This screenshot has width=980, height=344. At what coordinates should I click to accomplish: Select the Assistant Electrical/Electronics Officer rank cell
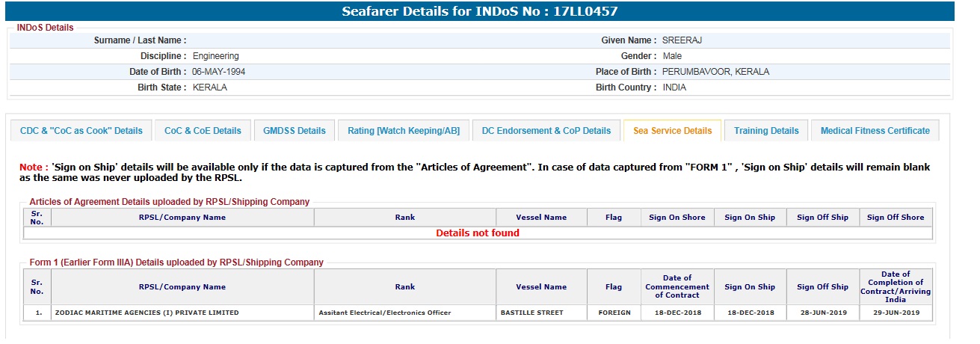click(384, 313)
